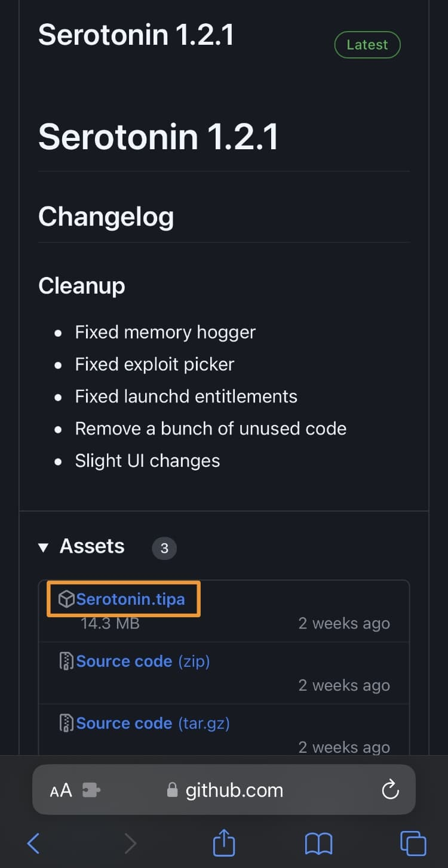Collapse the Assets disclosure triangle

tap(43, 547)
